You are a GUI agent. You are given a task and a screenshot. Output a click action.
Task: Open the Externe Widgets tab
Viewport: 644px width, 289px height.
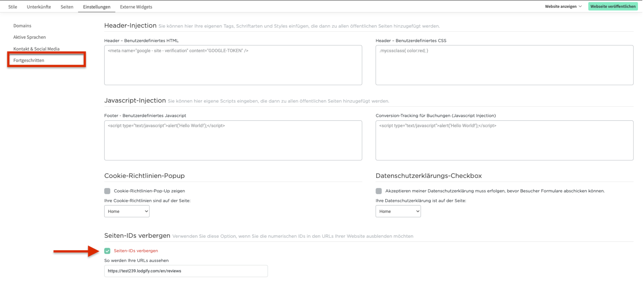click(136, 7)
